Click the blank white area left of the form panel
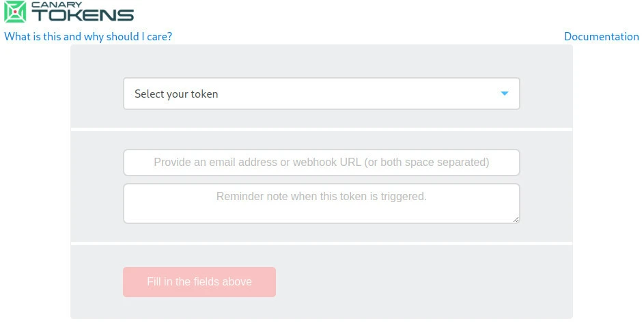The image size is (644, 336). tap(34, 184)
